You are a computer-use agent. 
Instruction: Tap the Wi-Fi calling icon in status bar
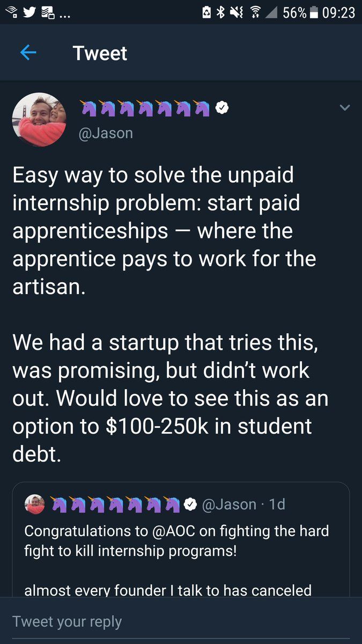coord(10,12)
